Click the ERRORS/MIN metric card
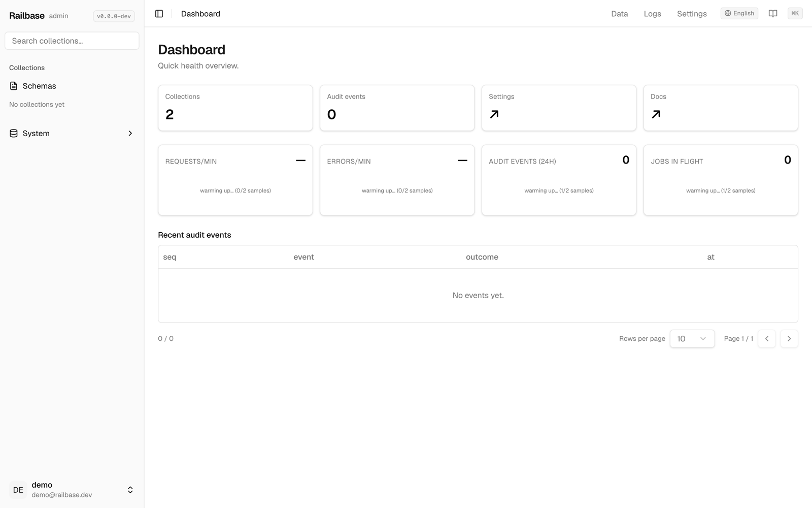 tap(397, 180)
